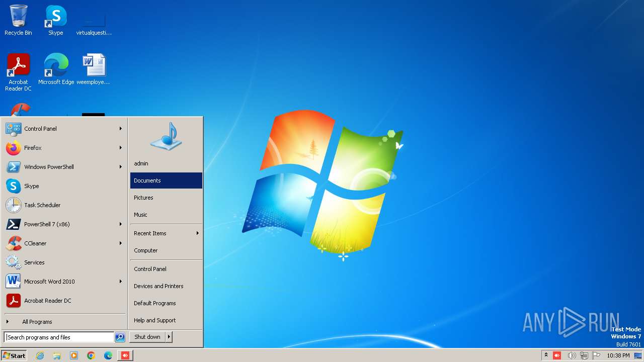
Task: Open Windows PowerShell blue icon entry
Action: pos(14,167)
